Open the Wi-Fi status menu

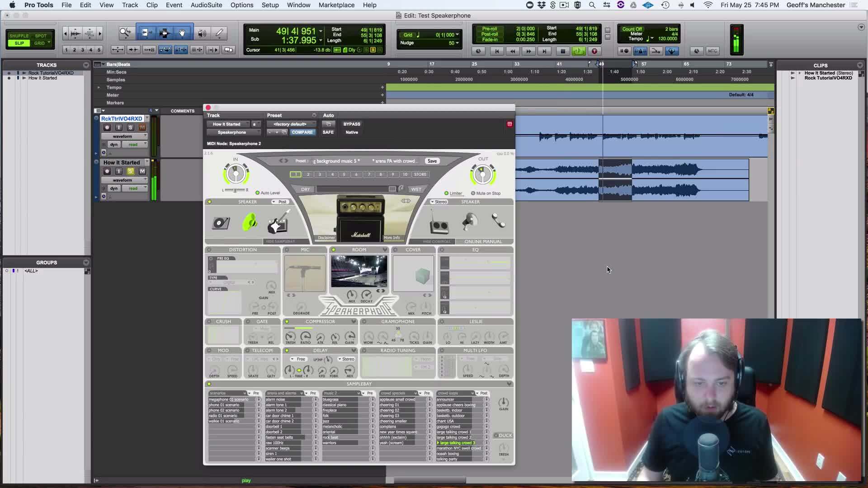tap(708, 5)
